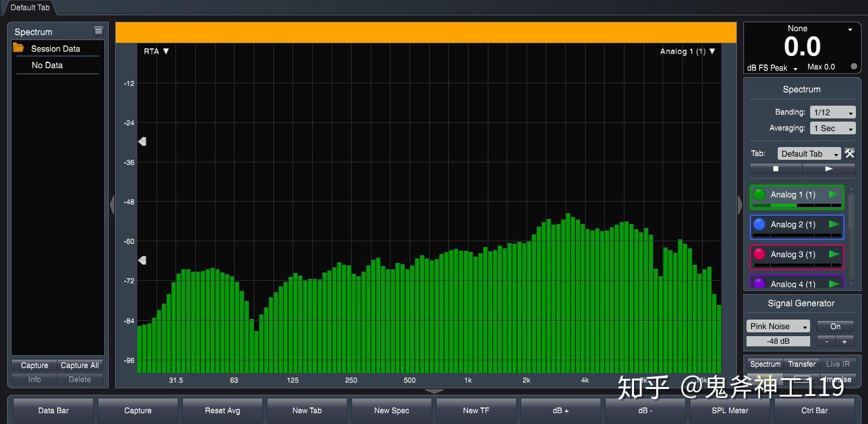The width and height of the screenshot is (868, 424).
Task: Open the tab settings tools icon
Action: tap(850, 153)
